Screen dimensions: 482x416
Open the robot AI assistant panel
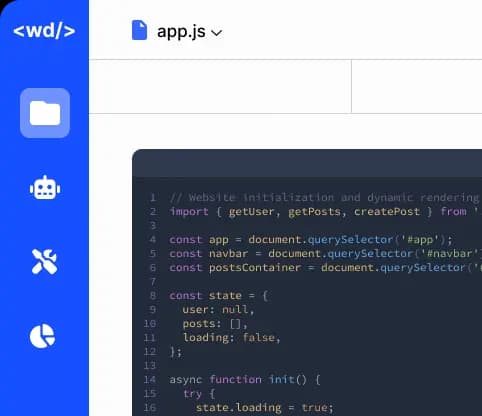(x=45, y=188)
